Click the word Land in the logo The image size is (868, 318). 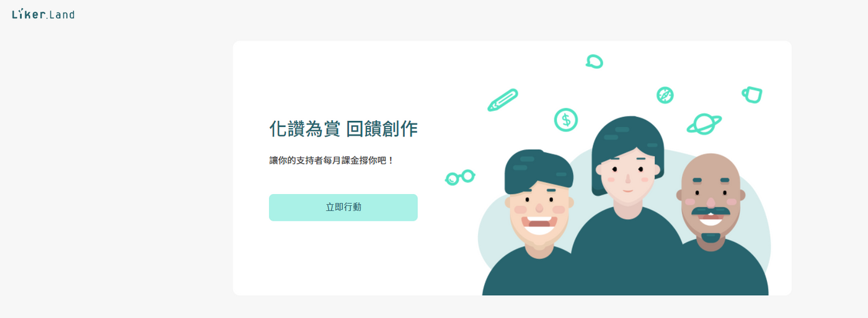(61, 14)
